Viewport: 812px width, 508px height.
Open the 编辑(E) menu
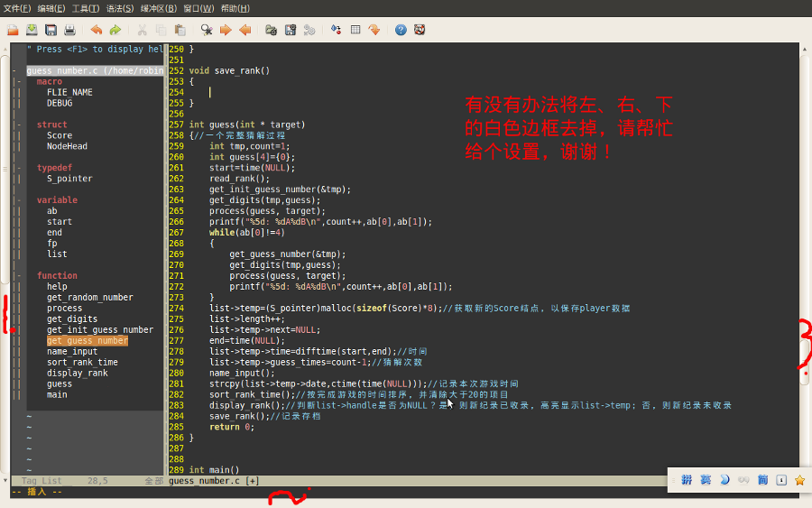(51, 8)
